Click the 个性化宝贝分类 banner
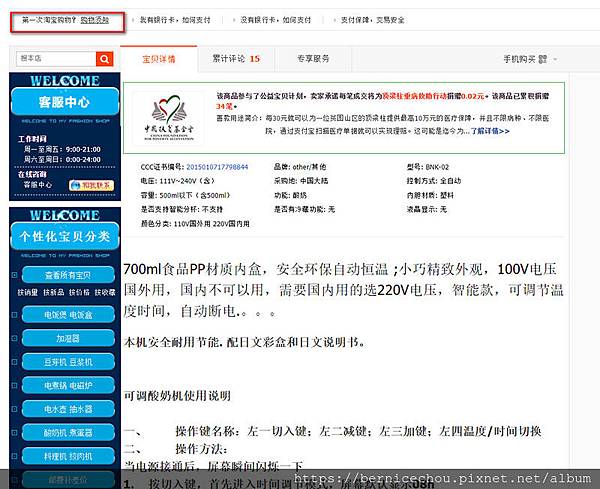 point(65,236)
